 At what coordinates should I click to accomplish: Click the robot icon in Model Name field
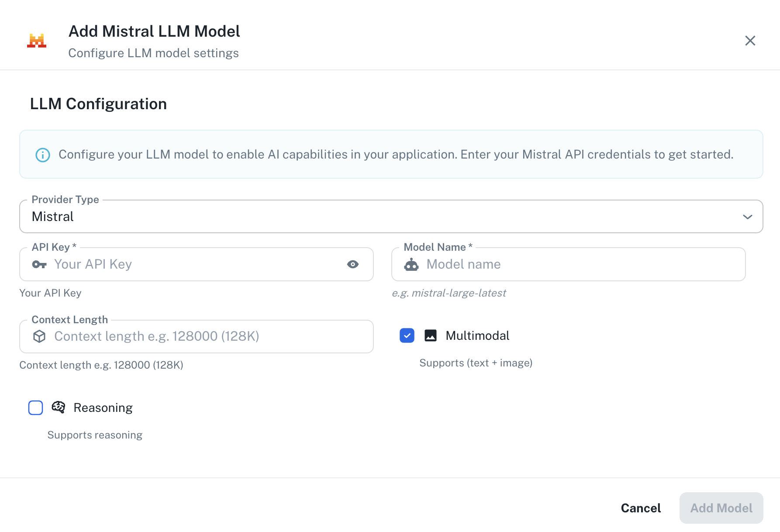click(x=411, y=264)
